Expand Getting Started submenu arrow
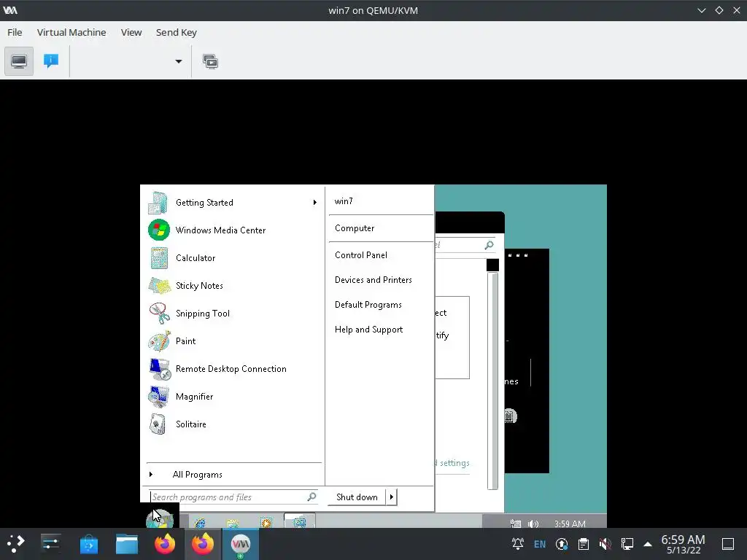Screen dimensions: 747x560 (x=315, y=203)
